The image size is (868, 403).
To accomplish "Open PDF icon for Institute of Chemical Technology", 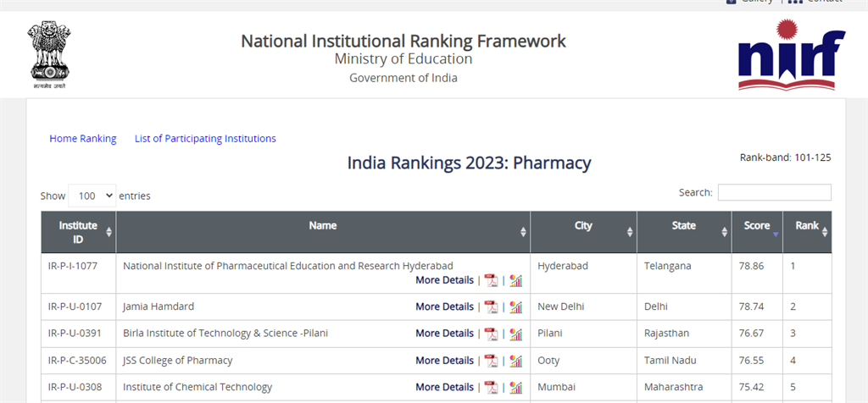I will 491,388.
